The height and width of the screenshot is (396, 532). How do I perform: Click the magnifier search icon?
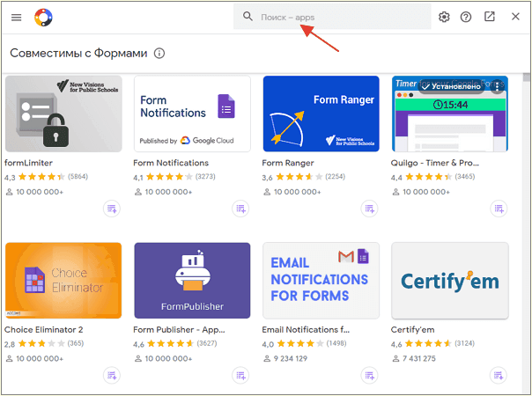[248, 16]
